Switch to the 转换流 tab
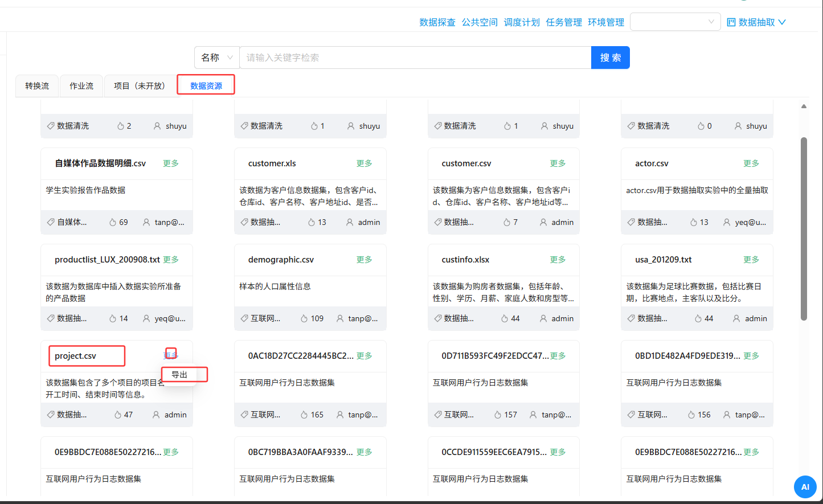823x504 pixels. click(37, 86)
